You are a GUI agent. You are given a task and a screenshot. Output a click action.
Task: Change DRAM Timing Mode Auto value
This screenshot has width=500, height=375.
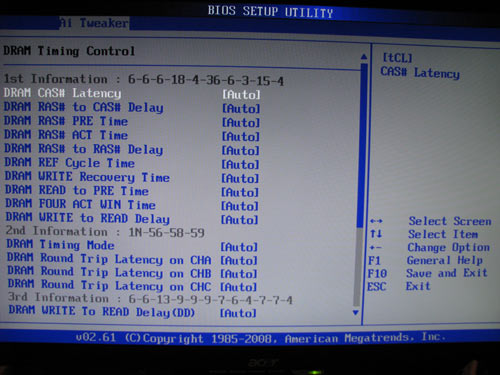[239, 247]
